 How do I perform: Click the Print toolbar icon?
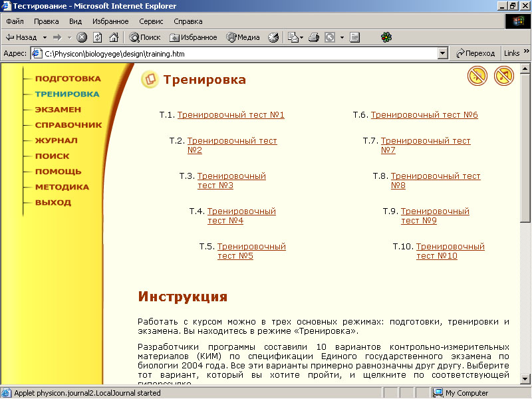coord(315,37)
